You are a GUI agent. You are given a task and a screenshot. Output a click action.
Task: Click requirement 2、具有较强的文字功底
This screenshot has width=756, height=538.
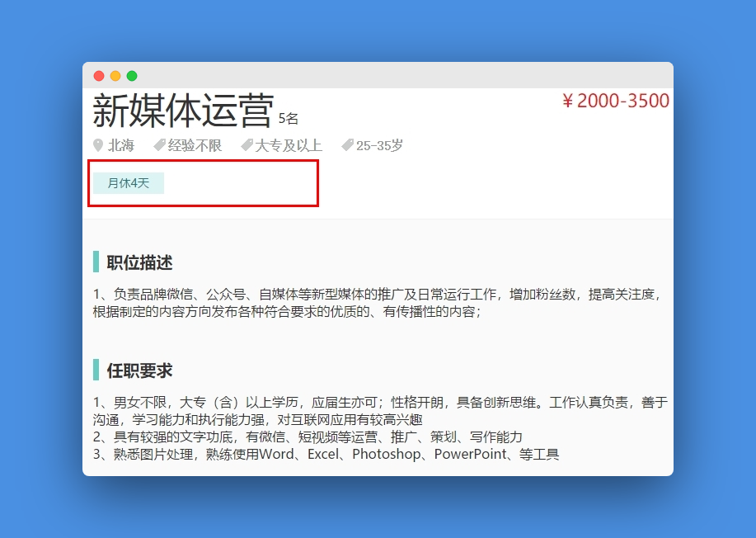click(308, 437)
